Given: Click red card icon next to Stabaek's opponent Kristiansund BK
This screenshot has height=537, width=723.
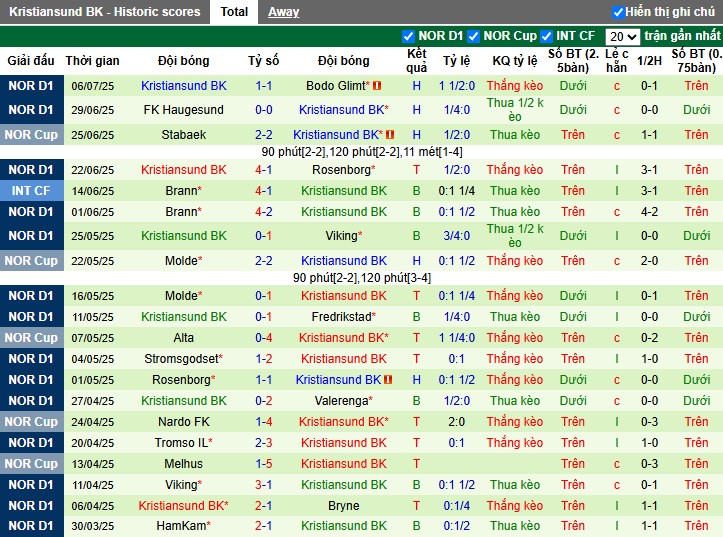Looking at the screenshot, I should click(390, 135).
